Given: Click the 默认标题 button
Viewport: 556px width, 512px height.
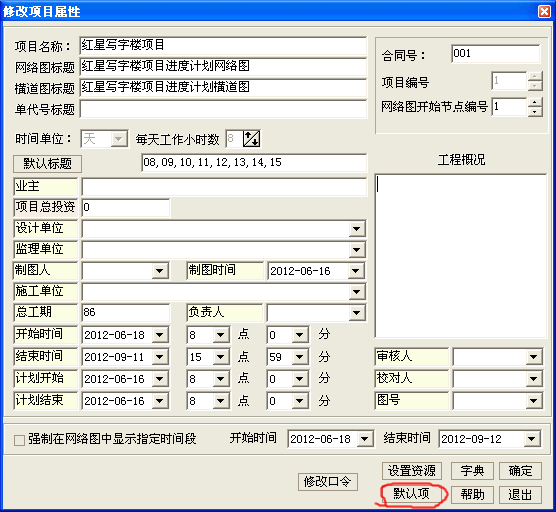Looking at the screenshot, I should tap(48, 164).
